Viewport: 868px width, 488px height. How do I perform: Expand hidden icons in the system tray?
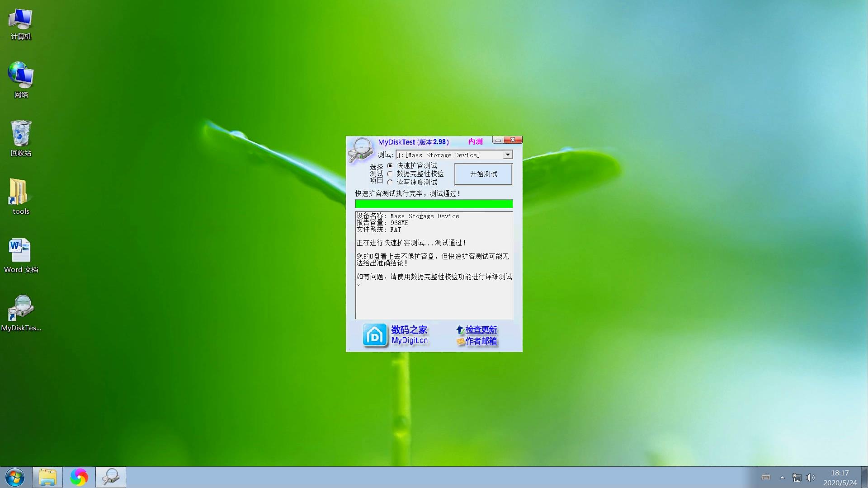[x=782, y=477]
